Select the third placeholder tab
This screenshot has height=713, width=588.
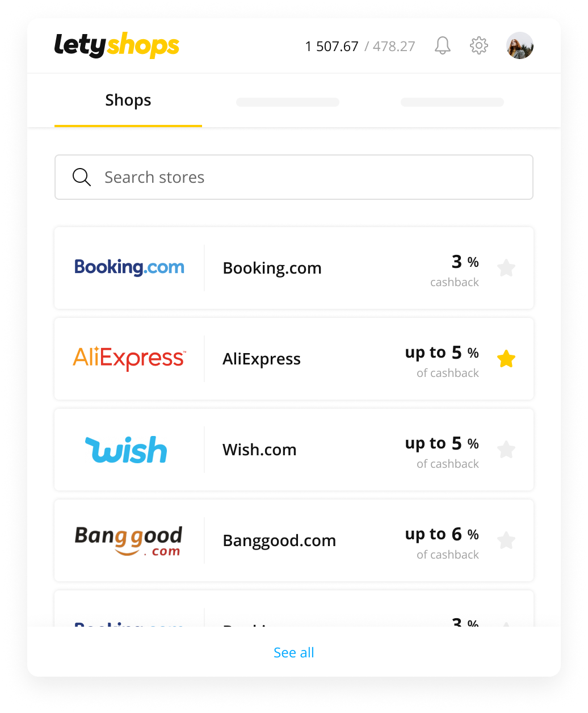452,102
